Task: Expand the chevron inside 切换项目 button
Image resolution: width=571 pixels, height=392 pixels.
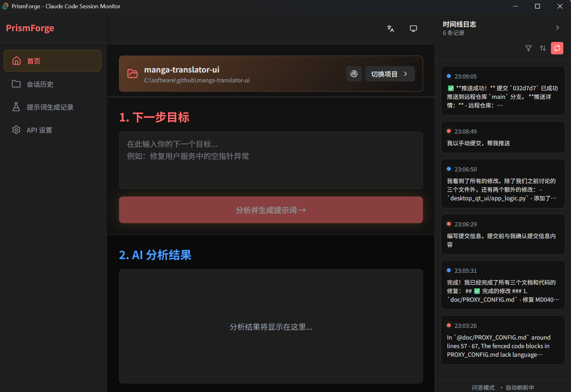Action: coord(406,74)
